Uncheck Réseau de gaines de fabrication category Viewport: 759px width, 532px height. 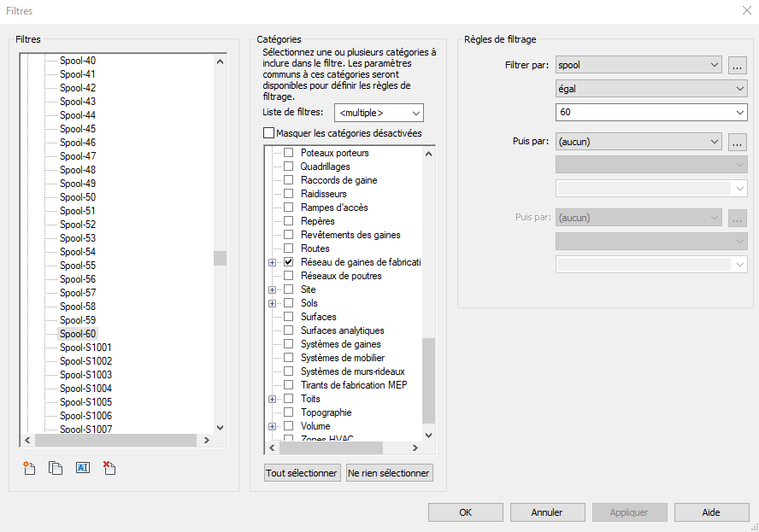289,262
